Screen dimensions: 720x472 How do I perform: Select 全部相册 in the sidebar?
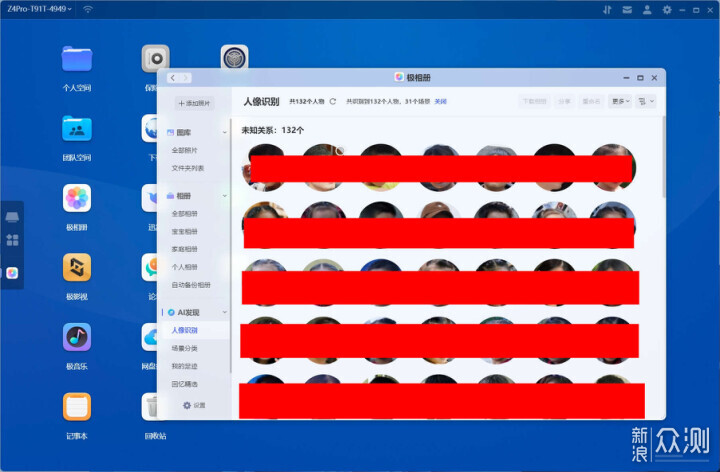(185, 214)
